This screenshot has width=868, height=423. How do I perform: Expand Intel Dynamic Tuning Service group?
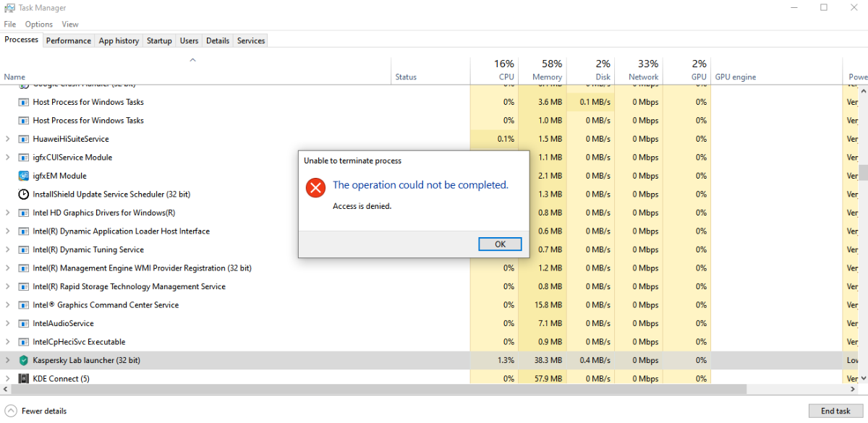point(7,250)
